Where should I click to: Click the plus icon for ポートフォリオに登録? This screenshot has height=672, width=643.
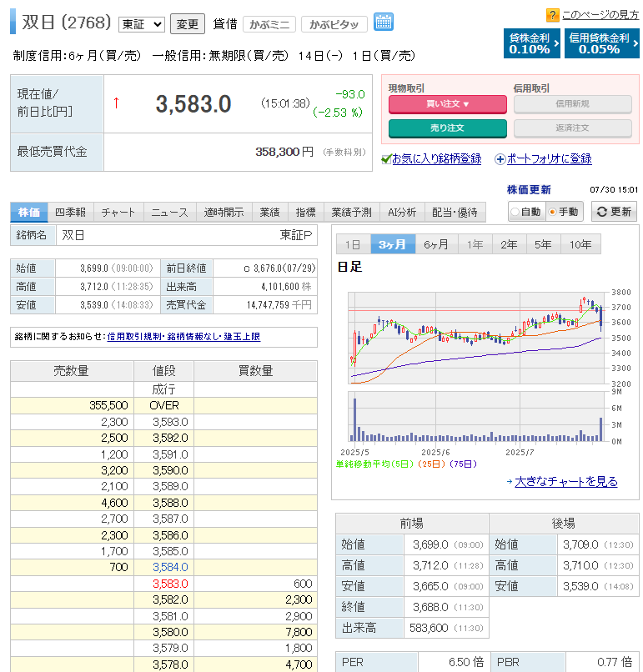coord(500,159)
